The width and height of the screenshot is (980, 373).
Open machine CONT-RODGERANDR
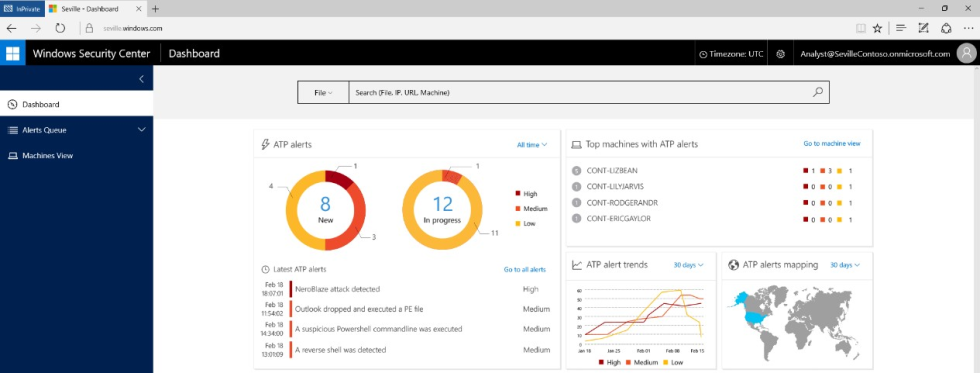pyautogui.click(x=622, y=202)
